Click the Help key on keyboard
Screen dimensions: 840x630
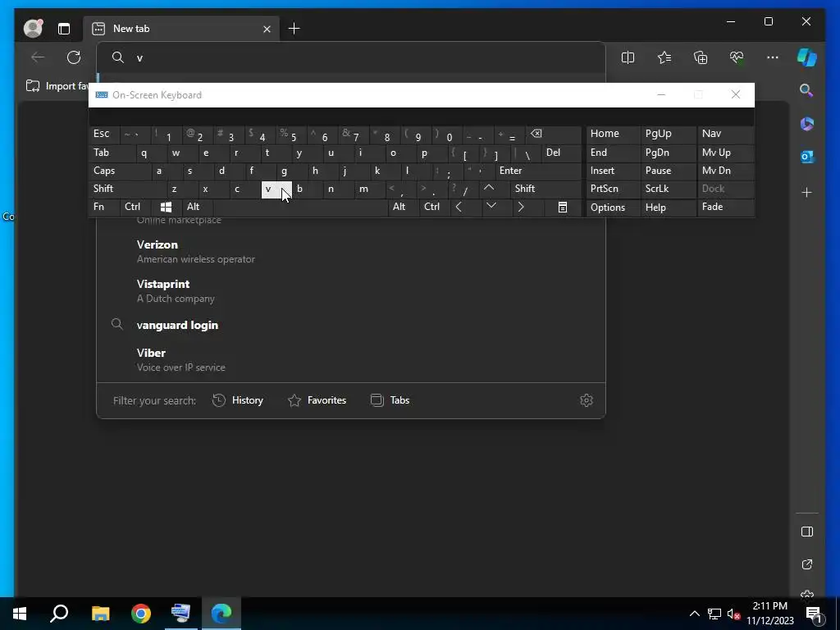[668, 208]
